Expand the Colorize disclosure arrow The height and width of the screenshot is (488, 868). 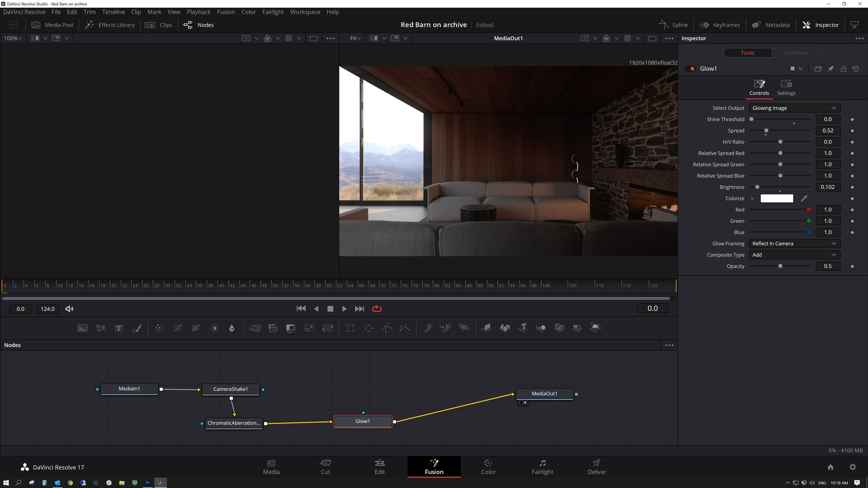[x=752, y=198]
